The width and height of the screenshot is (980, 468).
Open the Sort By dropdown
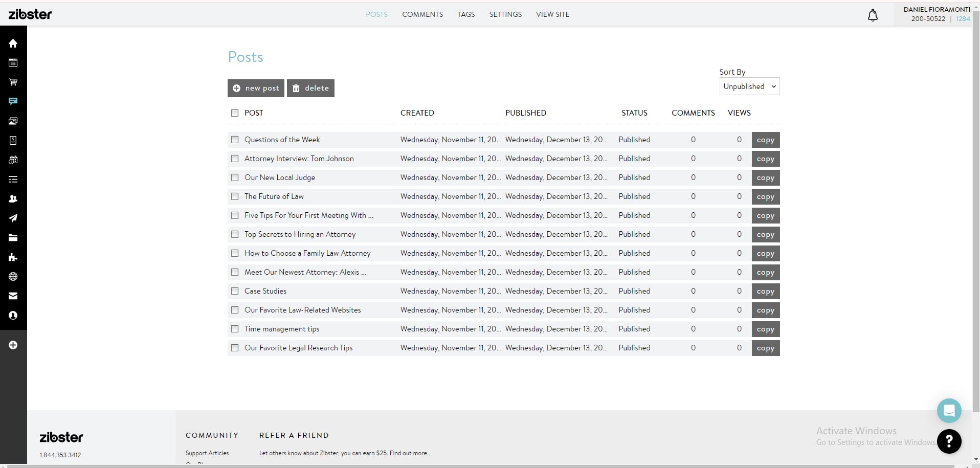749,86
